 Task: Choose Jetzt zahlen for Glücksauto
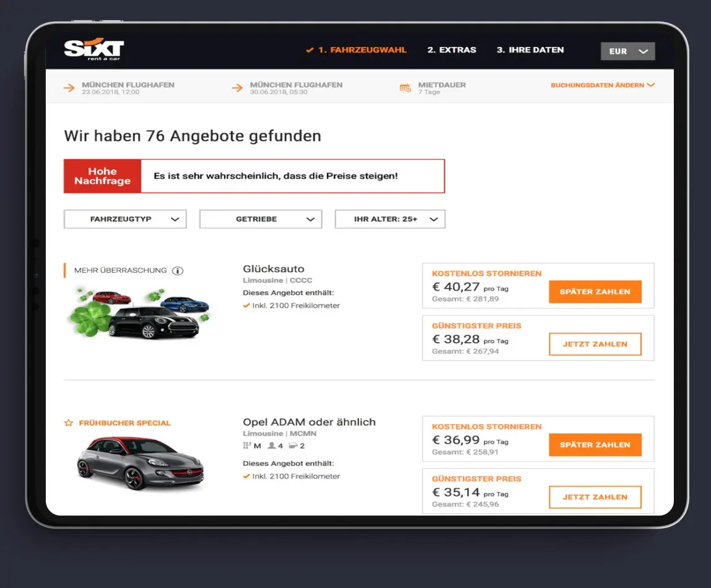pos(595,344)
